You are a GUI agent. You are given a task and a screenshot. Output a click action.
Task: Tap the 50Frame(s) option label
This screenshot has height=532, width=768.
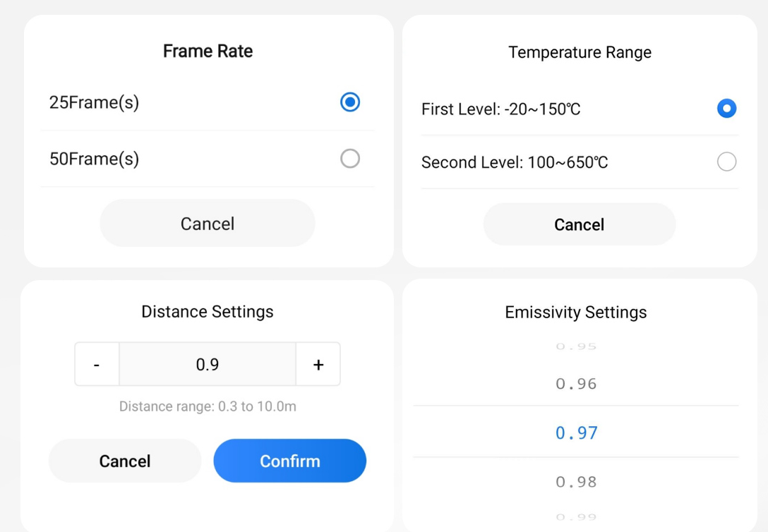pyautogui.click(x=94, y=159)
